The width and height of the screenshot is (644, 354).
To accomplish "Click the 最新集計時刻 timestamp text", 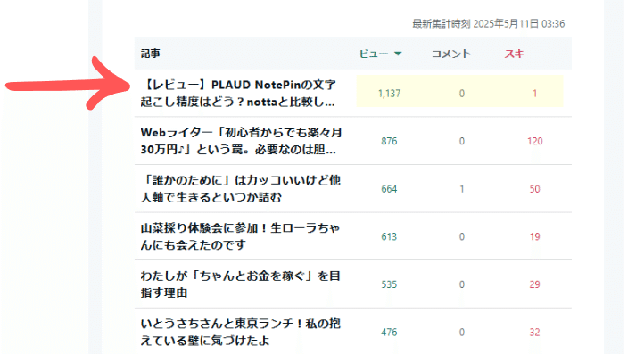I will coord(488,24).
